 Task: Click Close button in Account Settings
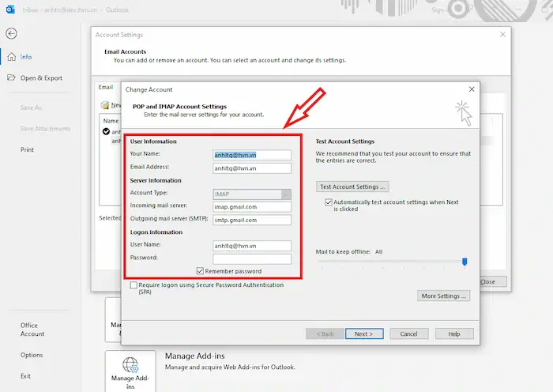tap(493, 281)
